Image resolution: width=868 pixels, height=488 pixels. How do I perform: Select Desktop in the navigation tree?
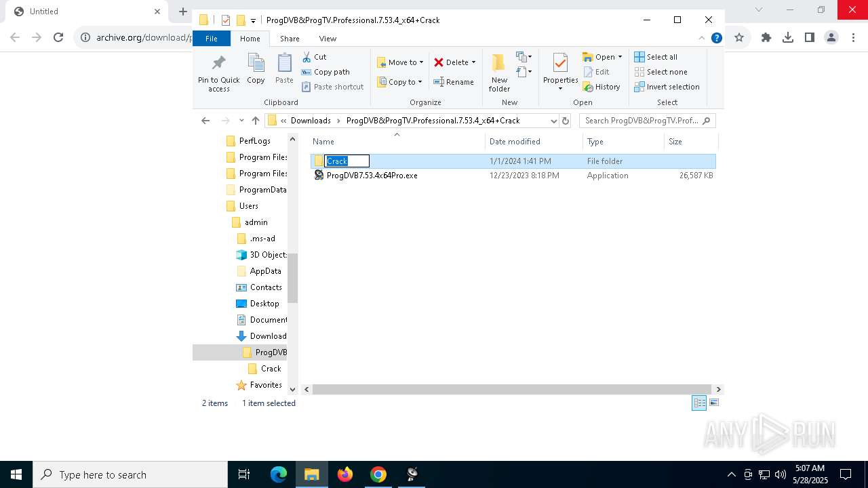pos(264,304)
